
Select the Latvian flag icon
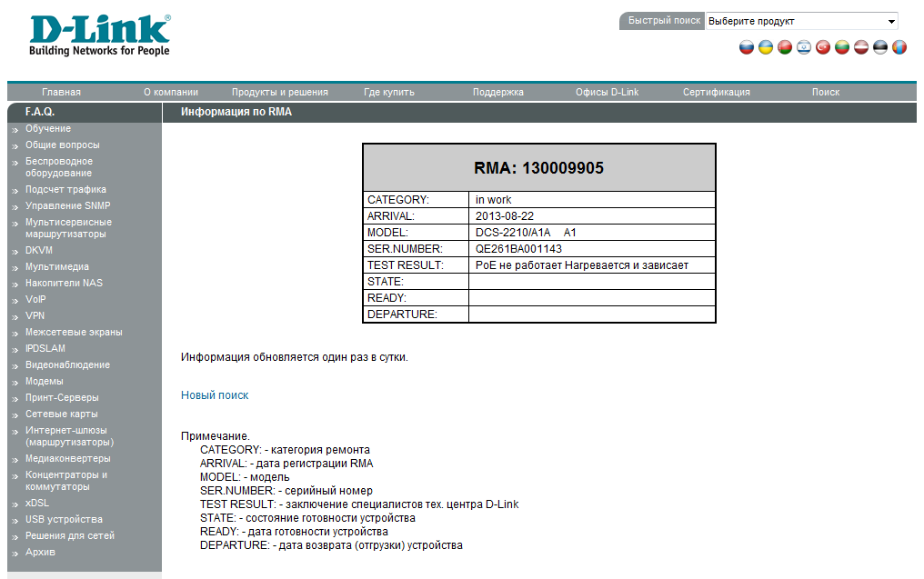pyautogui.click(x=861, y=47)
